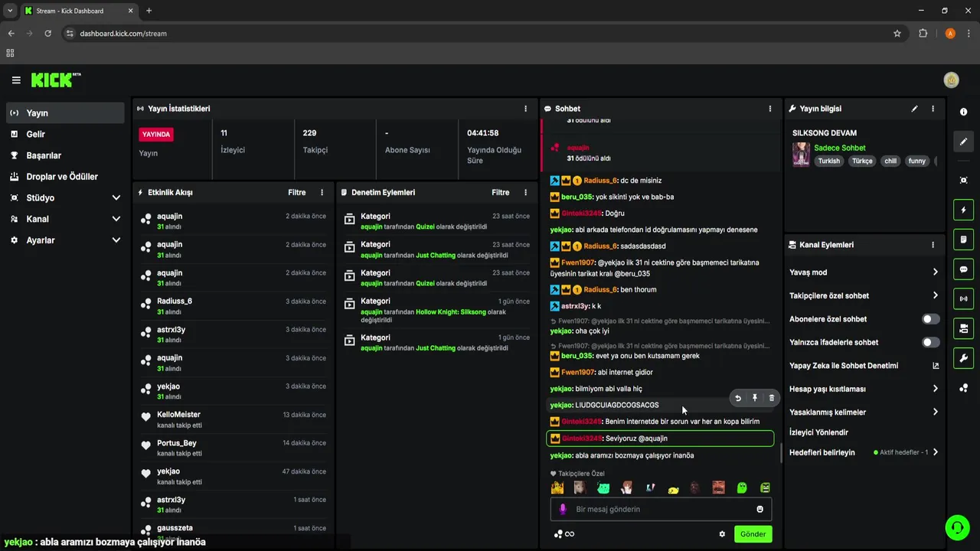Click the Sadece Sohbet category link
This screenshot has height=551, width=980.
(839, 148)
